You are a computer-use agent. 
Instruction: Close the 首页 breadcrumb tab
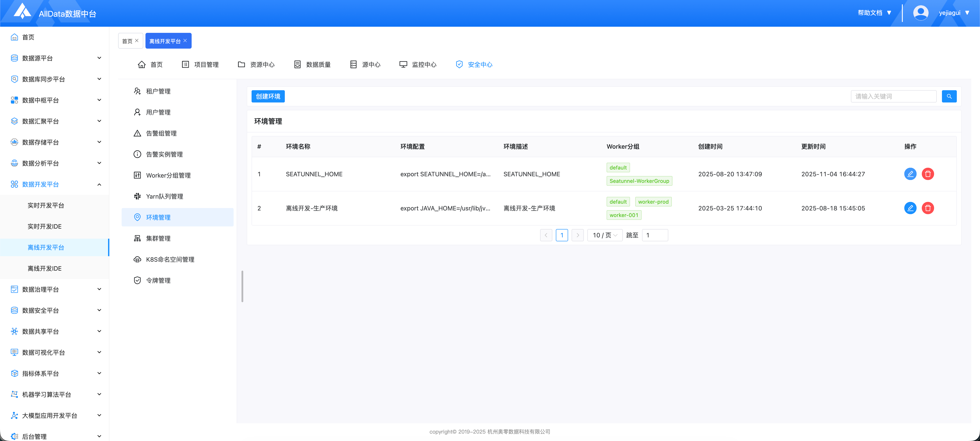point(137,40)
